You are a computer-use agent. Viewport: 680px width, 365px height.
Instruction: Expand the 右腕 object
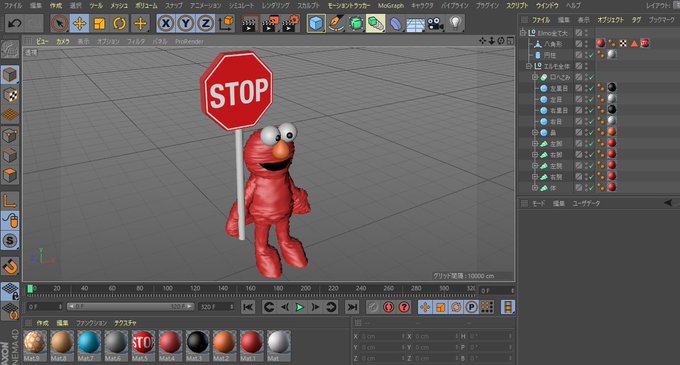click(x=535, y=177)
